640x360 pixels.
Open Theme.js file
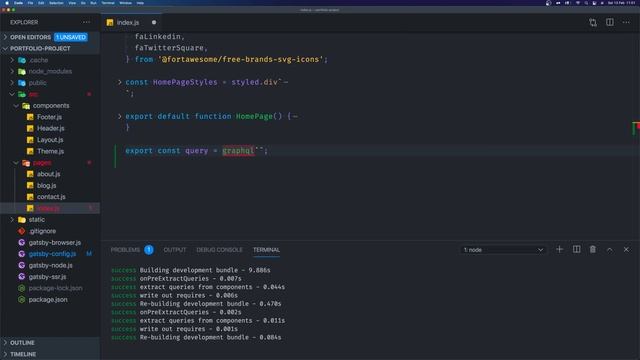(50, 151)
